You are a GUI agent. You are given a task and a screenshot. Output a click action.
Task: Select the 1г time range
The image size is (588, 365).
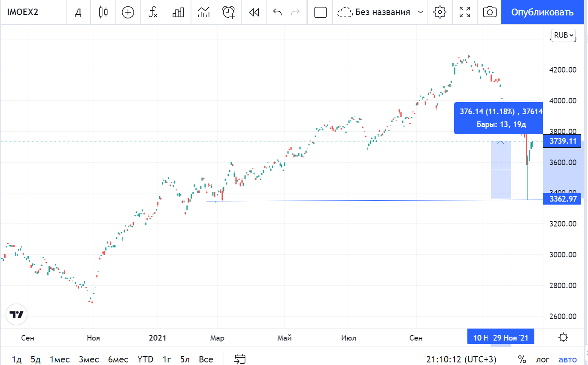click(x=167, y=359)
